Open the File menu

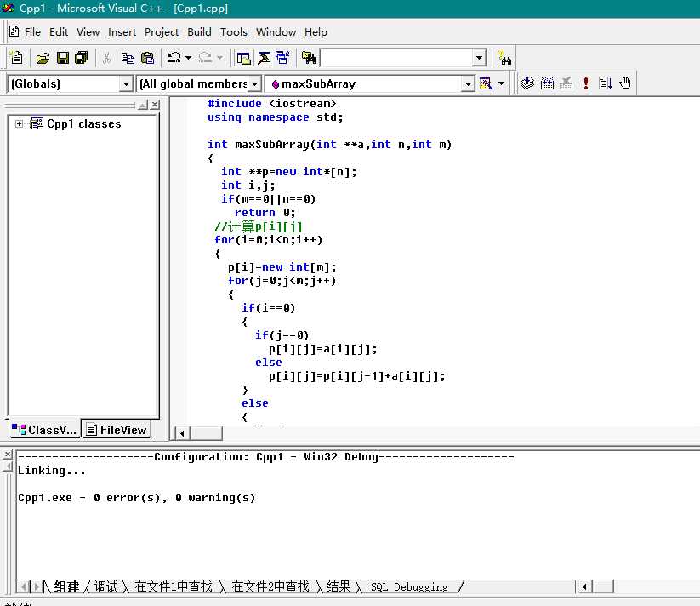tap(32, 32)
